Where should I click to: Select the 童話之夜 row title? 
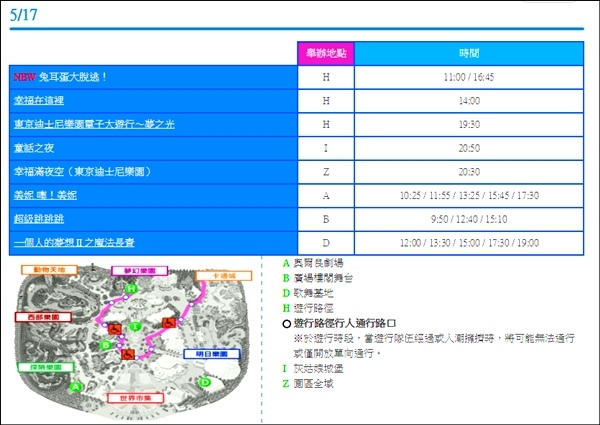click(x=34, y=148)
